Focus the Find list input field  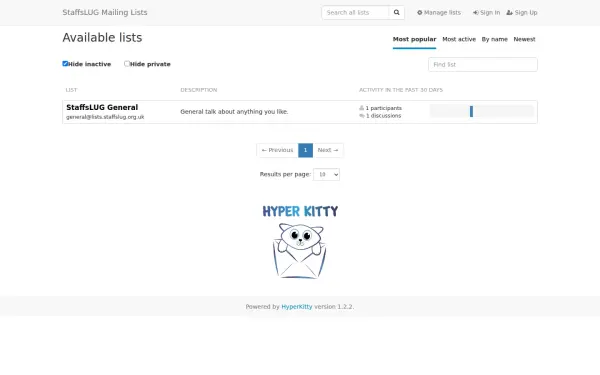click(x=483, y=64)
